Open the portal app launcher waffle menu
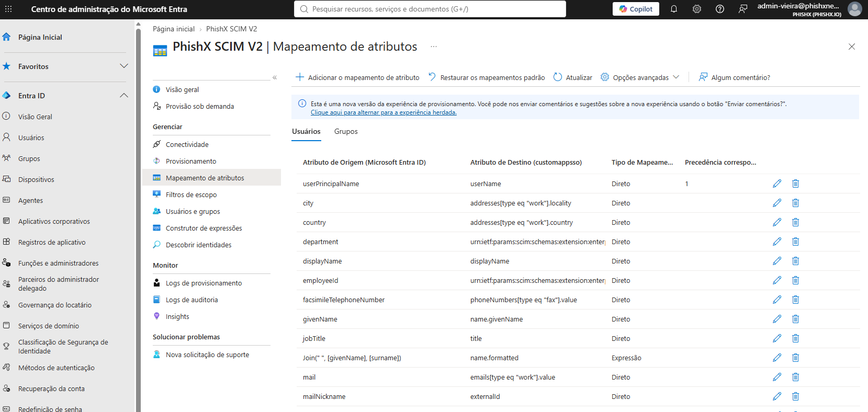868x412 pixels. tap(8, 9)
